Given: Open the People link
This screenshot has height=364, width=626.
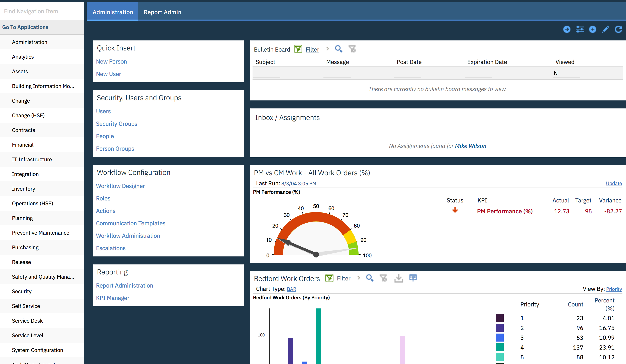Looking at the screenshot, I should [105, 136].
